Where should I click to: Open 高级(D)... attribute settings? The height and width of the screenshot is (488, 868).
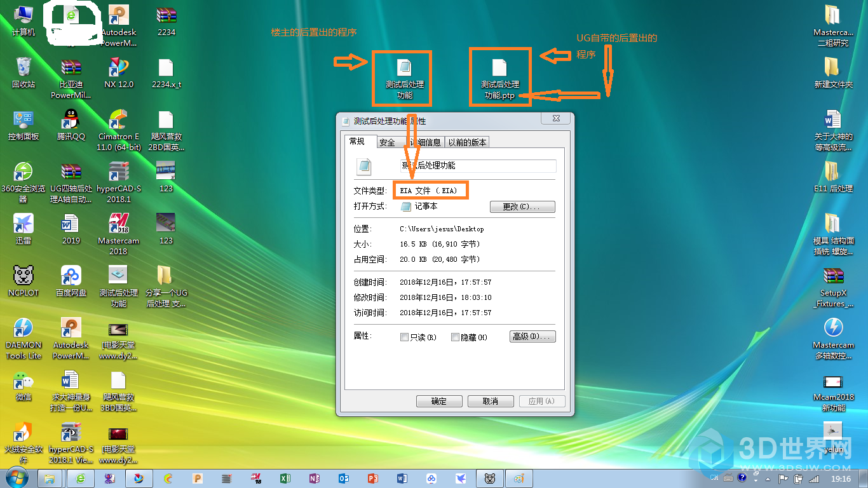pos(532,337)
